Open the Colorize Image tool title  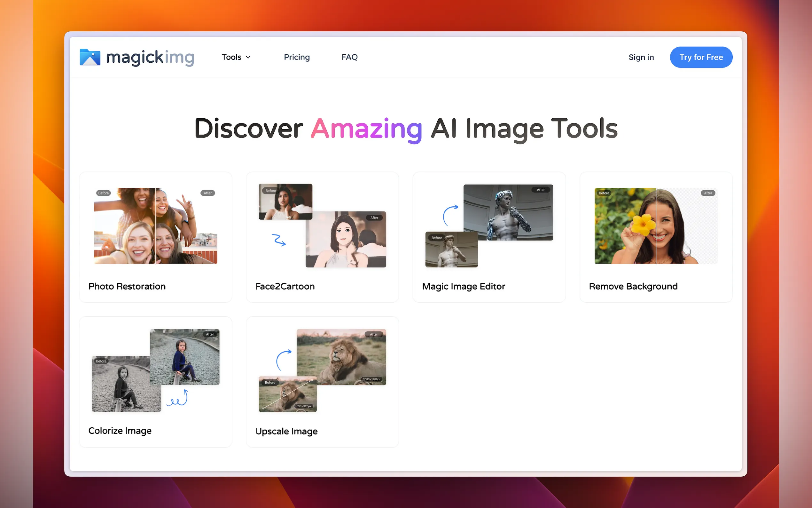click(120, 431)
